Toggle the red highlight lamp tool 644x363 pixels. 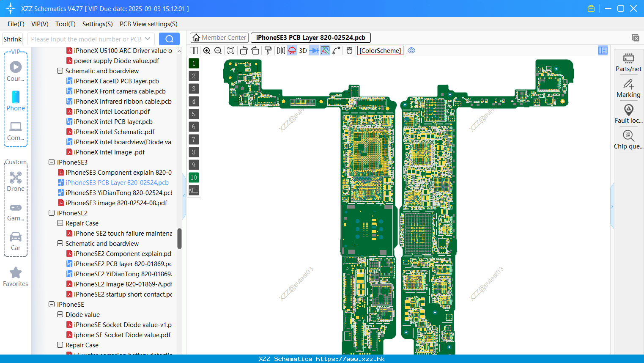tap(292, 50)
